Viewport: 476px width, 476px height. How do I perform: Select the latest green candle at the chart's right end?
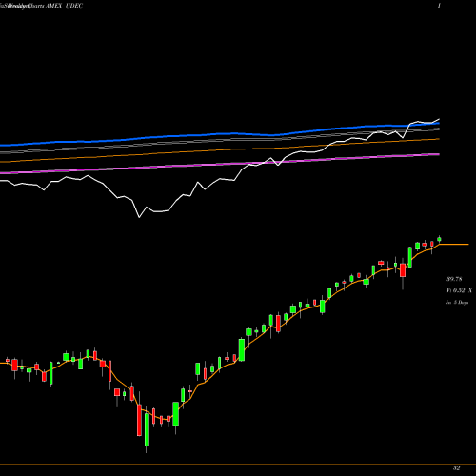(x=439, y=239)
